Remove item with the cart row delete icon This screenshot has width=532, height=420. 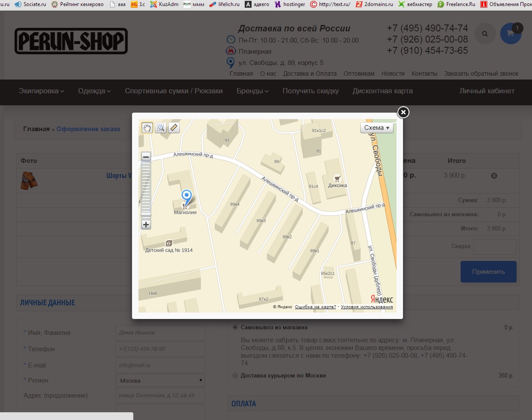coord(494,175)
